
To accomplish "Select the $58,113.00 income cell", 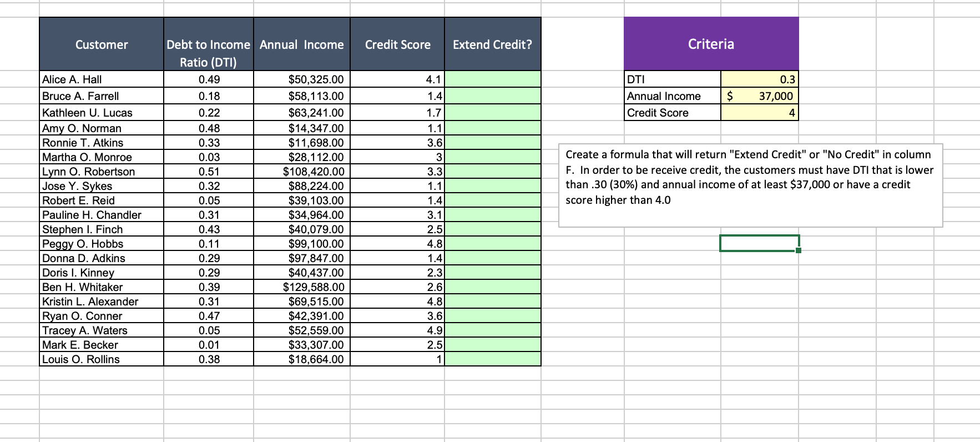I will click(x=302, y=96).
